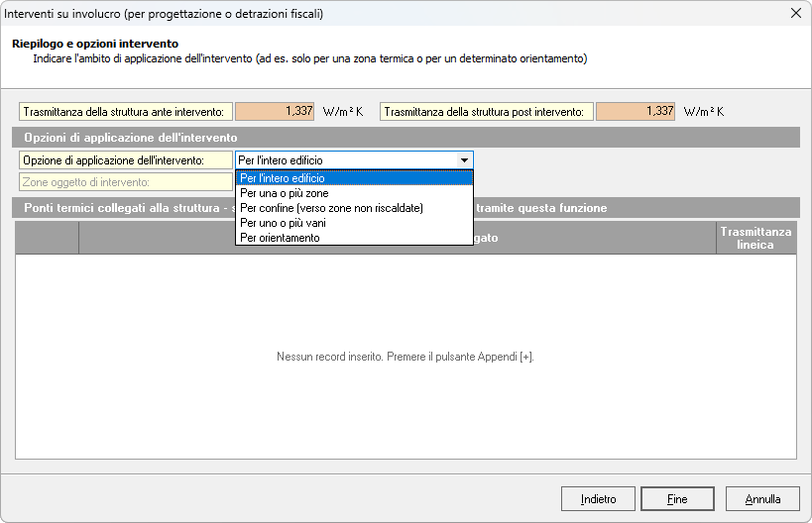This screenshot has height=523, width=812.
Task: Click the post intervento transmittance value field
Action: 636,111
